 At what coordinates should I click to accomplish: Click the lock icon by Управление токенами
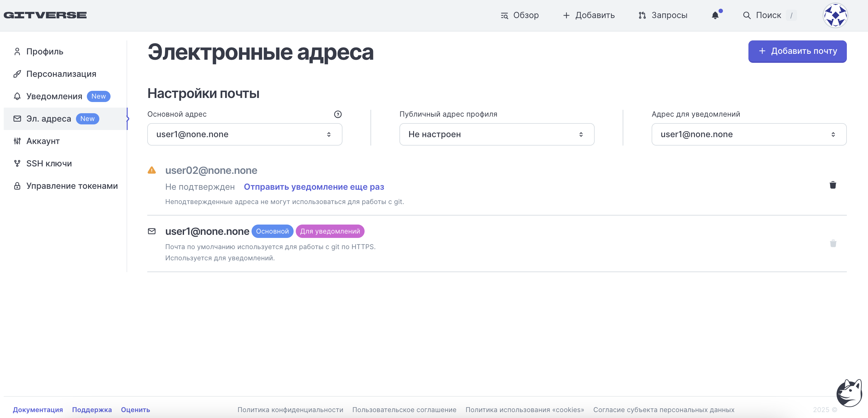(17, 186)
